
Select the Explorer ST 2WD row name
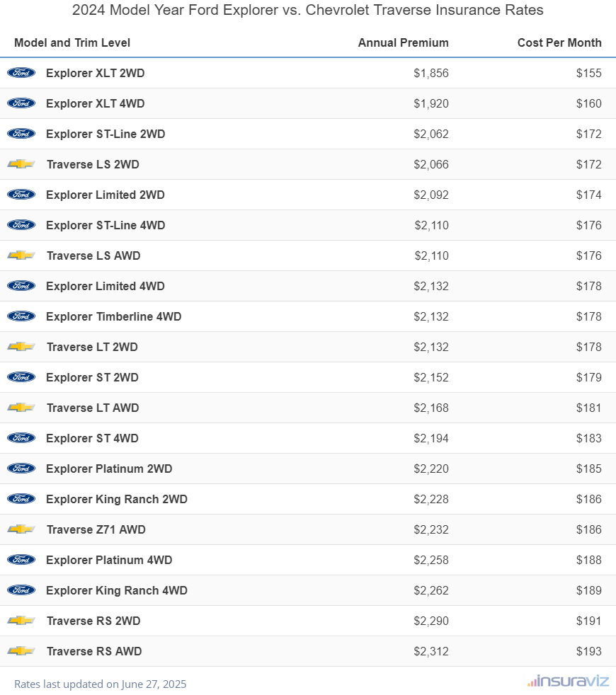coord(92,377)
